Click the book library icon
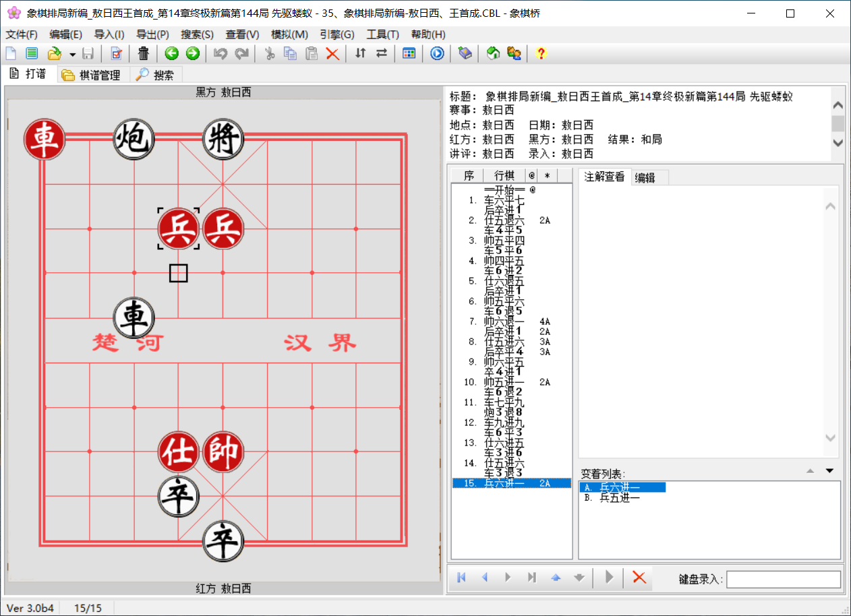Image resolution: width=851 pixels, height=616 pixels. pyautogui.click(x=465, y=54)
